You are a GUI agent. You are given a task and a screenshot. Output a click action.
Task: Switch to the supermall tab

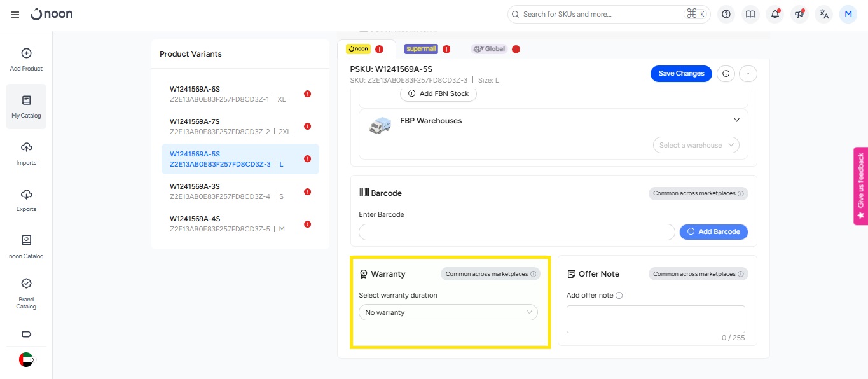421,49
